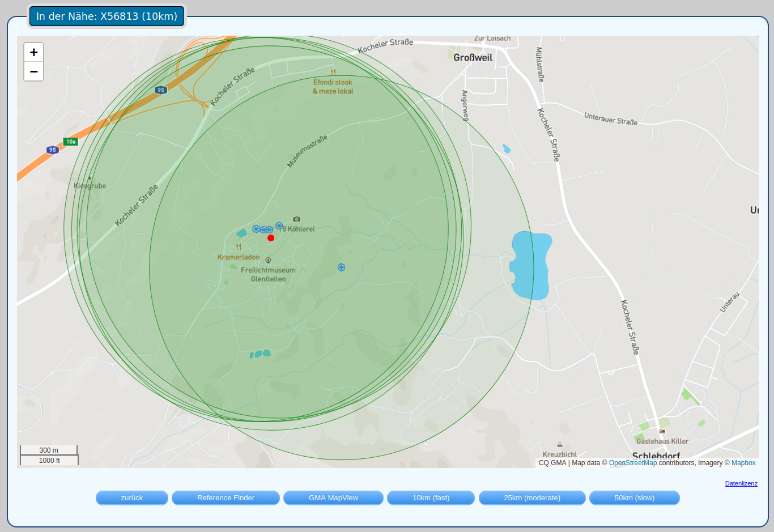Viewport: 774px width, 532px height.
Task: Click the Freilichtmuseum Glentleiten museum icon
Action: click(268, 261)
